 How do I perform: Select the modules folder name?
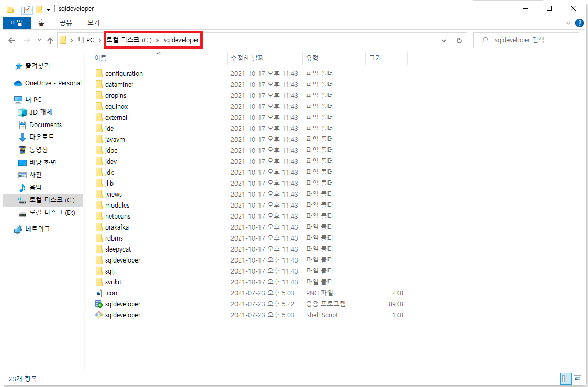click(117, 205)
